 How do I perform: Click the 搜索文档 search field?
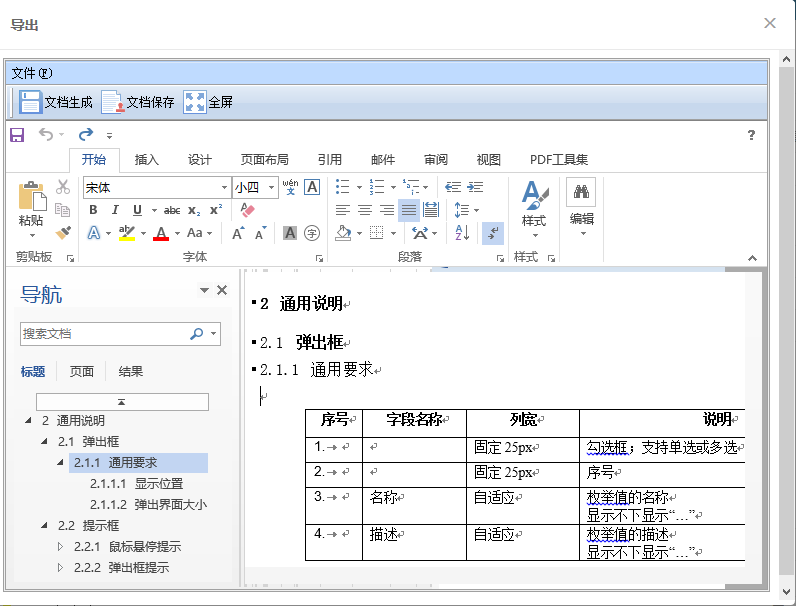[x=103, y=334]
